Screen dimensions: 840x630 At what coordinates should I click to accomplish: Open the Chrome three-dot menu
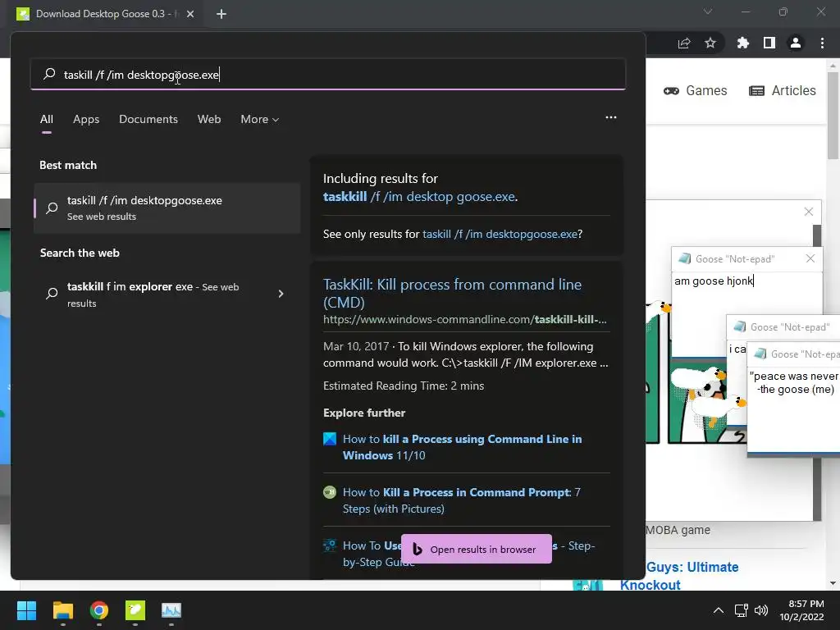pyautogui.click(x=822, y=43)
